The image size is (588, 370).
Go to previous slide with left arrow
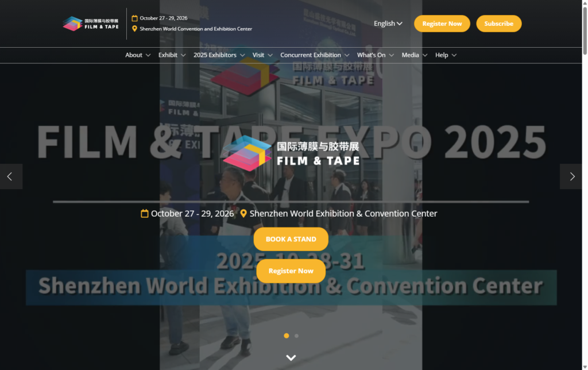pyautogui.click(x=10, y=176)
